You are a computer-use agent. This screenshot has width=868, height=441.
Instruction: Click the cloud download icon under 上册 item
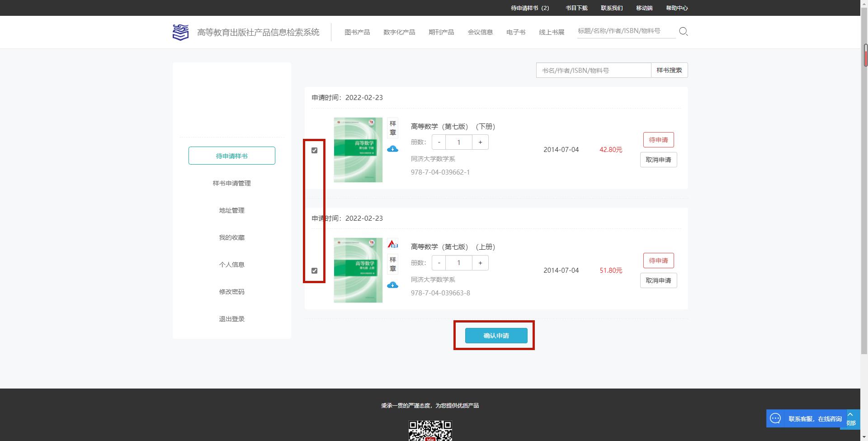[393, 285]
